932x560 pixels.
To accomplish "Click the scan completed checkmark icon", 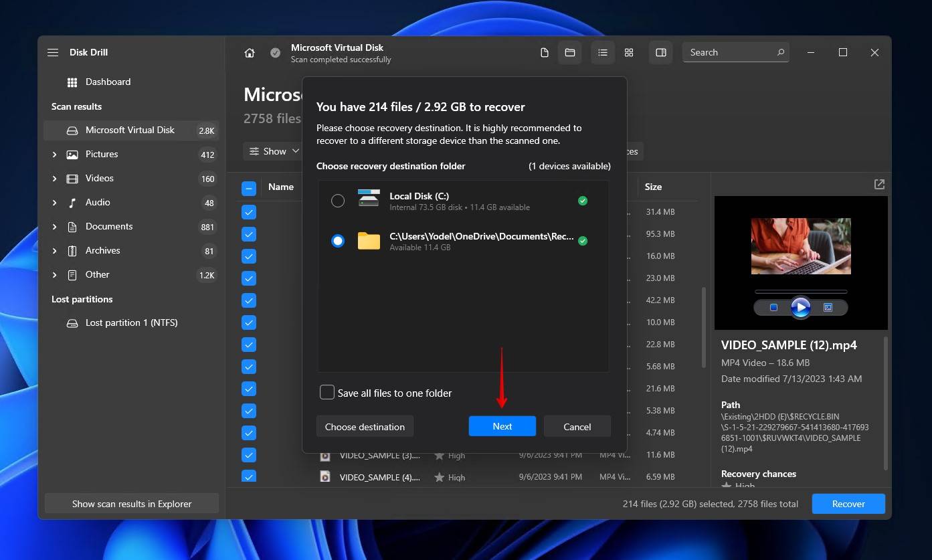I will click(x=275, y=53).
